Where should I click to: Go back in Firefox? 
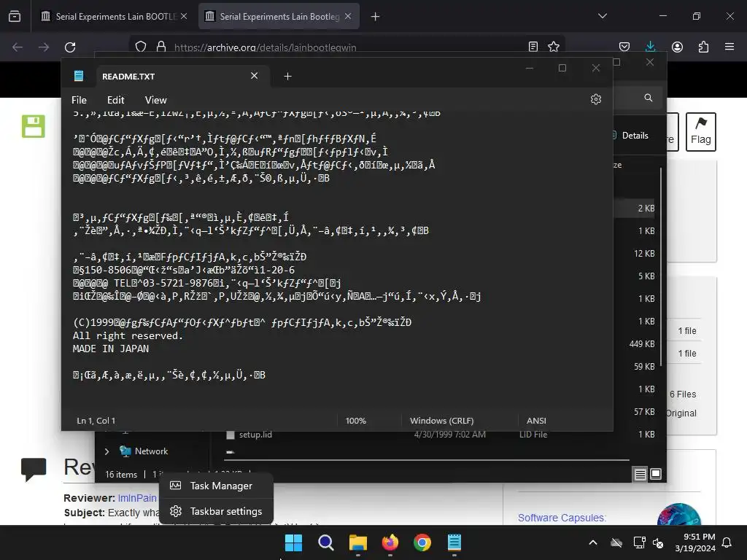(18, 47)
